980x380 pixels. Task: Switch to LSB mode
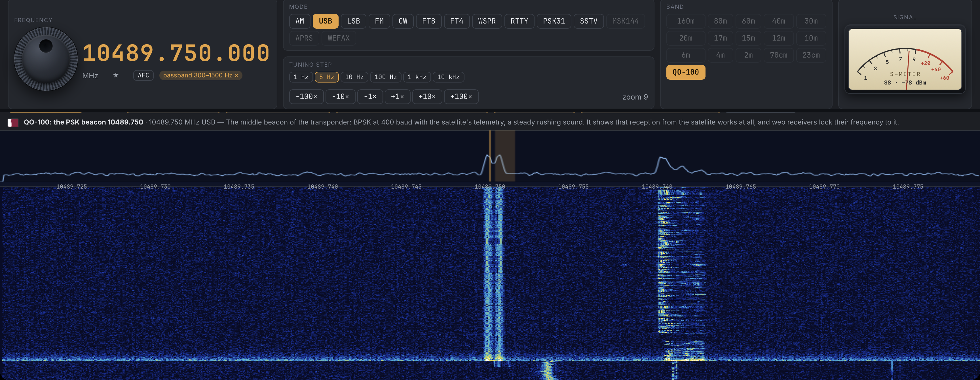353,21
